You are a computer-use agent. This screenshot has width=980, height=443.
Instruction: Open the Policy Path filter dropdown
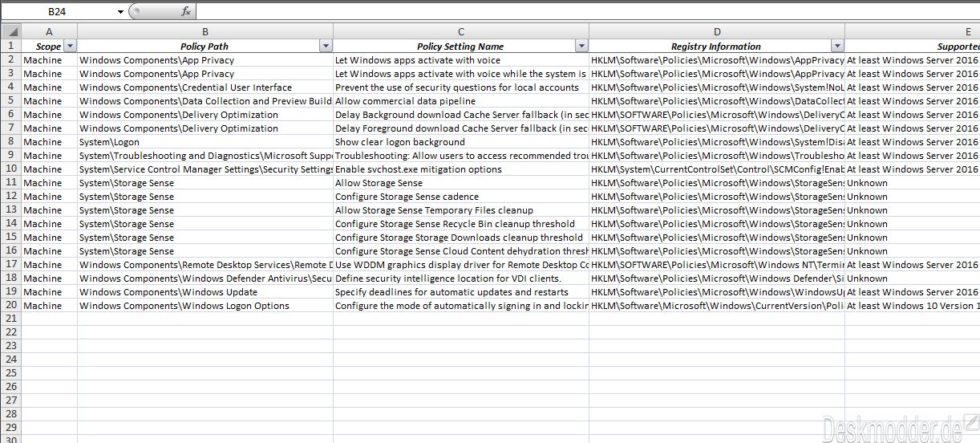(326, 47)
